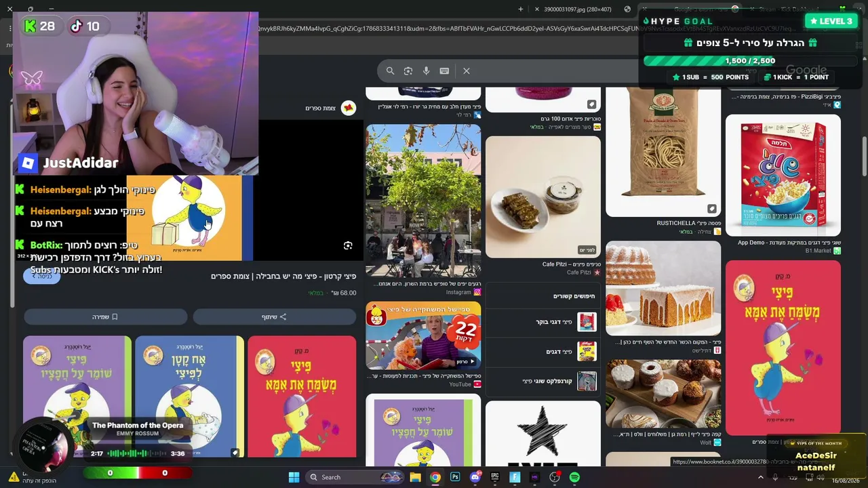868x488 pixels.
Task: Open the Cafe Pitzi food plate image result
Action: pos(543,197)
